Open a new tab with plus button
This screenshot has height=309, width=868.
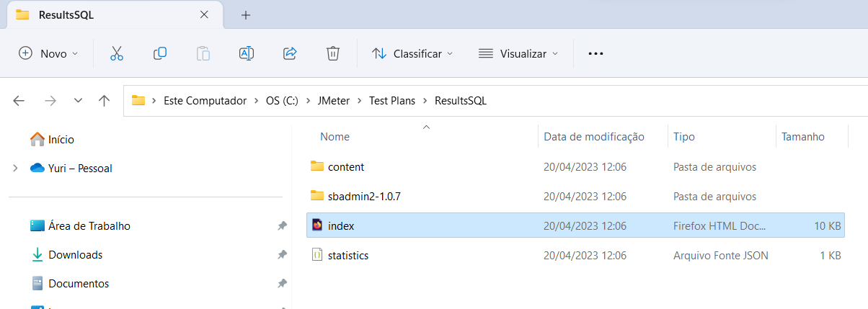246,14
